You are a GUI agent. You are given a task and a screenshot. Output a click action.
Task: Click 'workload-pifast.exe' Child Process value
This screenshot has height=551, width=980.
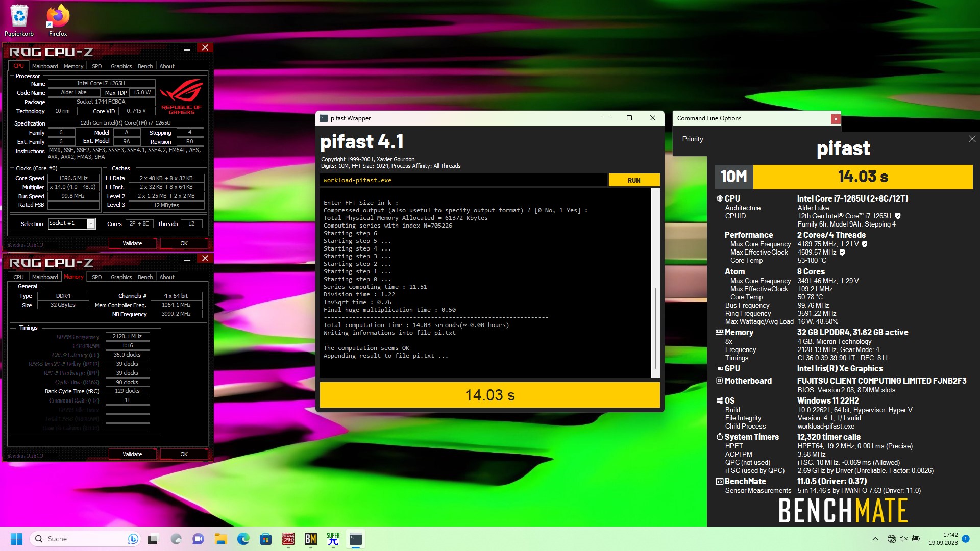coord(826,427)
